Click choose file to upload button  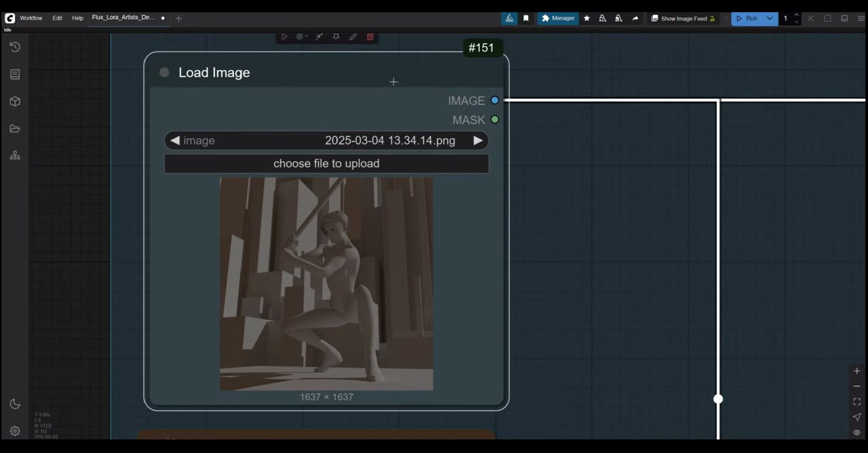coord(326,163)
